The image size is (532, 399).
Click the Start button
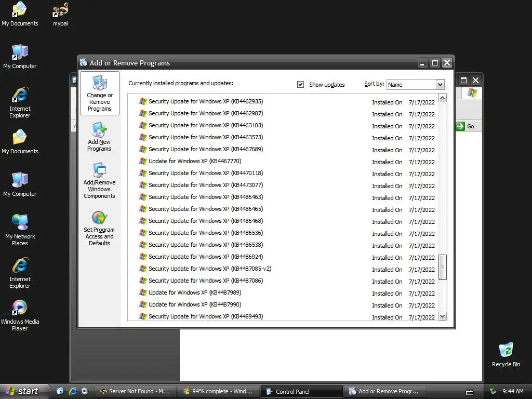click(24, 391)
